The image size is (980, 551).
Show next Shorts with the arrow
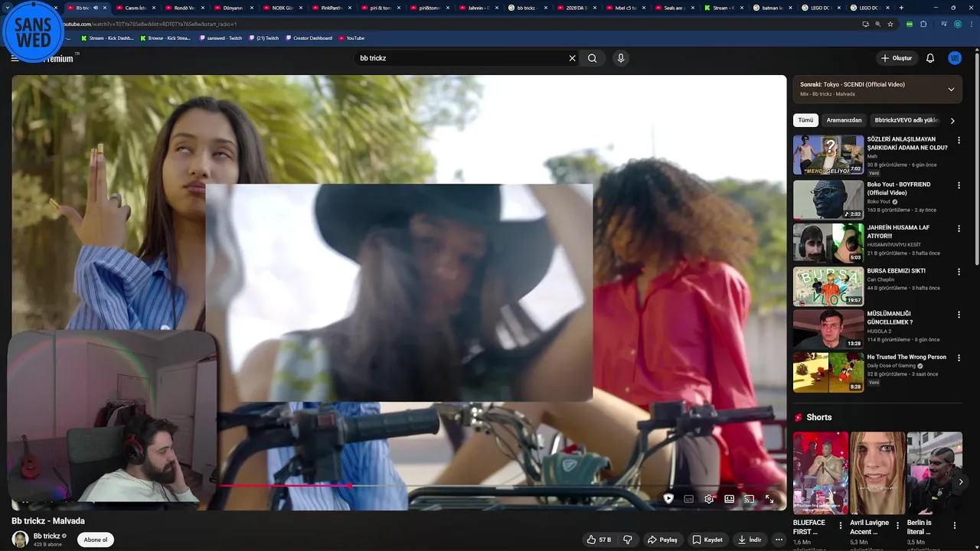click(960, 481)
